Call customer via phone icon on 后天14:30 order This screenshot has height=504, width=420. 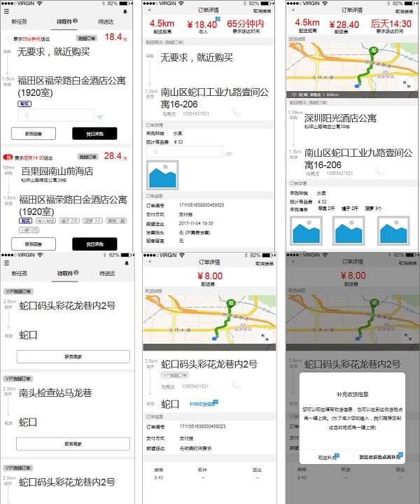pos(380,171)
